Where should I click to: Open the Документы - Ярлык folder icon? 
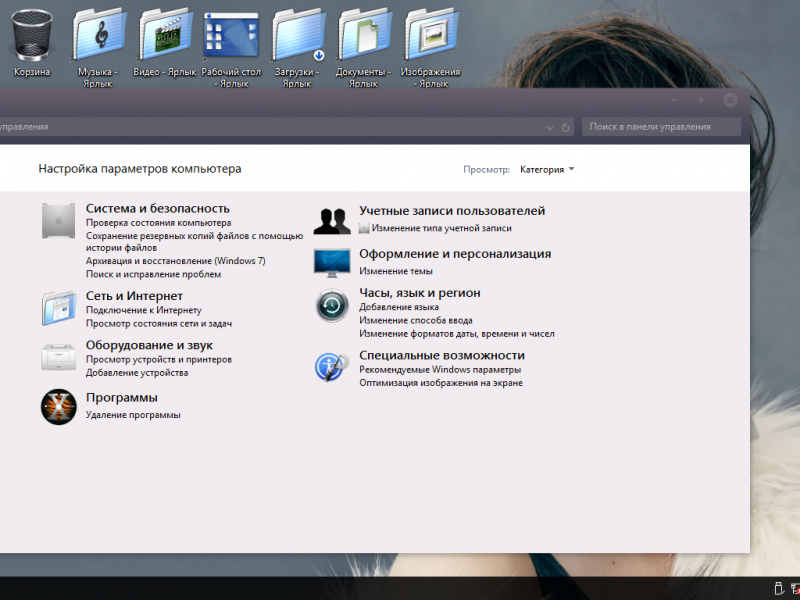point(364,36)
